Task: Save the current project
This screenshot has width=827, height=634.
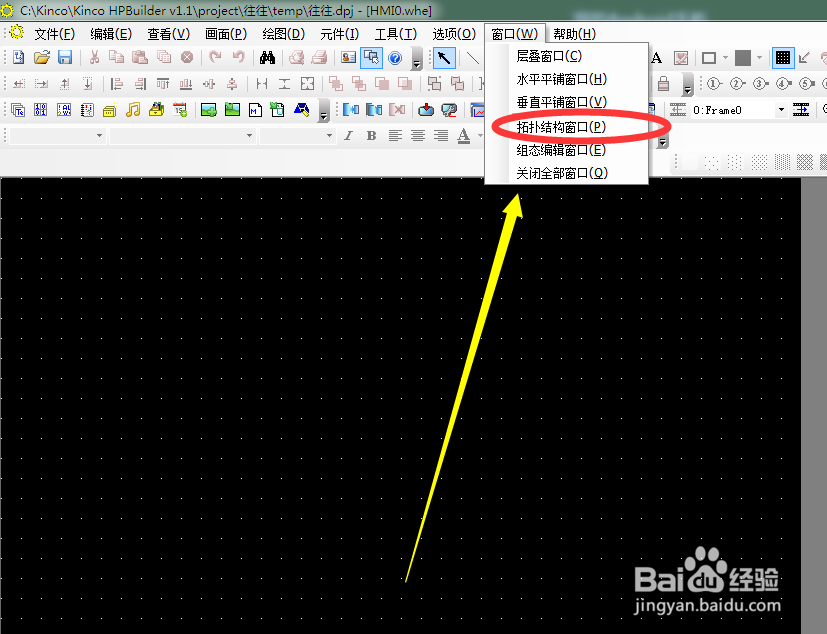Action: [64, 58]
